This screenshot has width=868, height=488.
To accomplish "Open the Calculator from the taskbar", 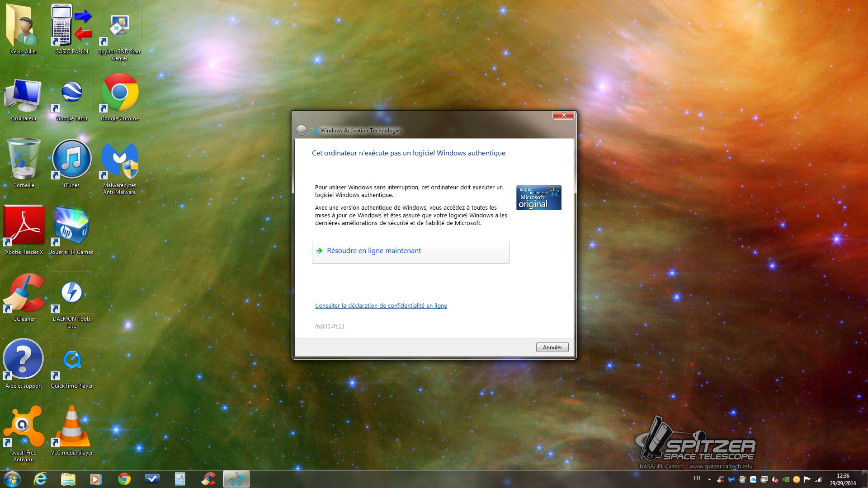I will tap(180, 479).
